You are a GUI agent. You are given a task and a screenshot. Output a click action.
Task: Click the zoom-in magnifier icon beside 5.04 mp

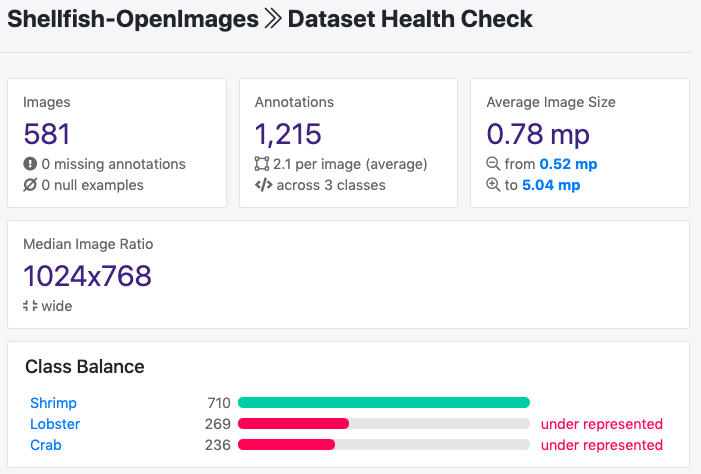click(493, 185)
